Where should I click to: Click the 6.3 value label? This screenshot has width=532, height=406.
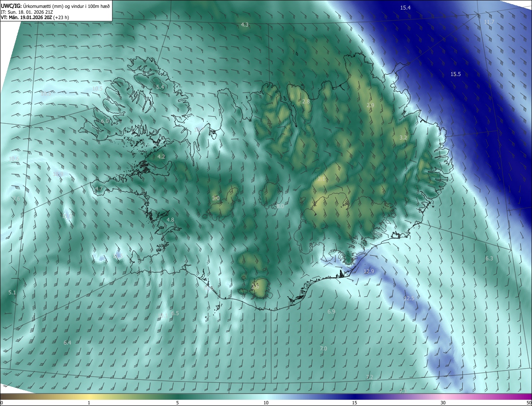[x=489, y=259]
